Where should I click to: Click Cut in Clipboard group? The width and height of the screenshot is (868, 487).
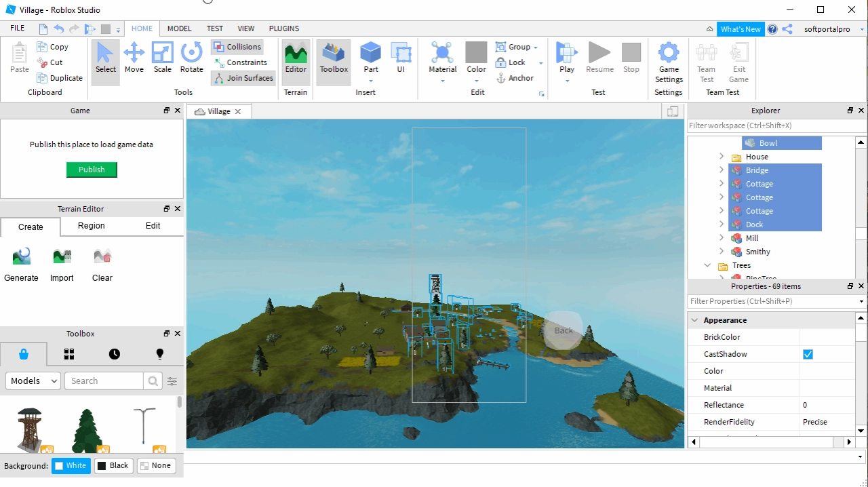coord(50,62)
